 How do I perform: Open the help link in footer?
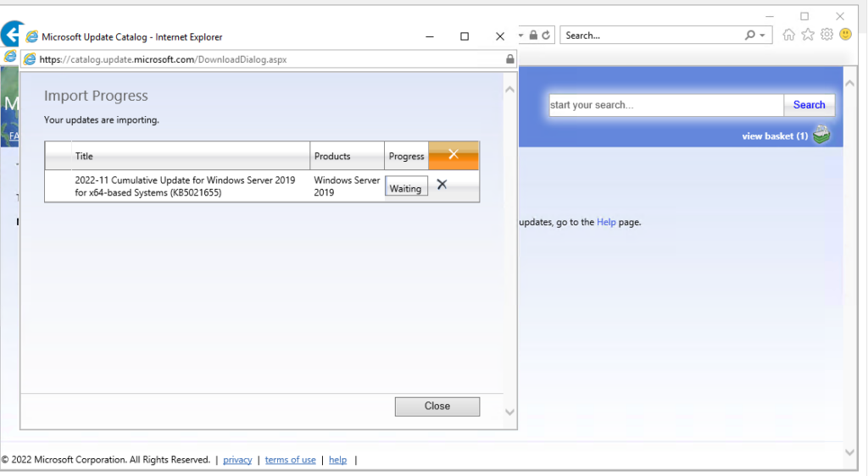337,460
